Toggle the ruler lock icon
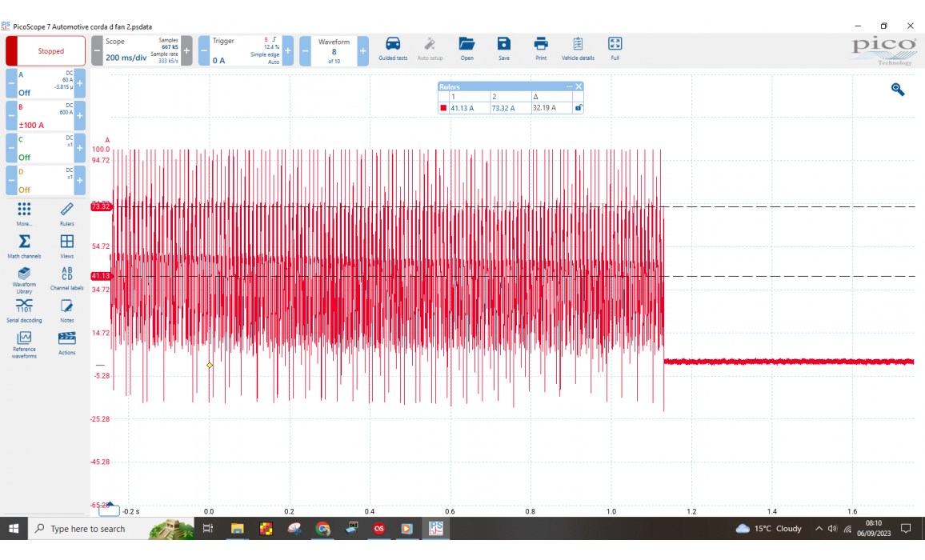This screenshot has width=925, height=560. tap(579, 108)
